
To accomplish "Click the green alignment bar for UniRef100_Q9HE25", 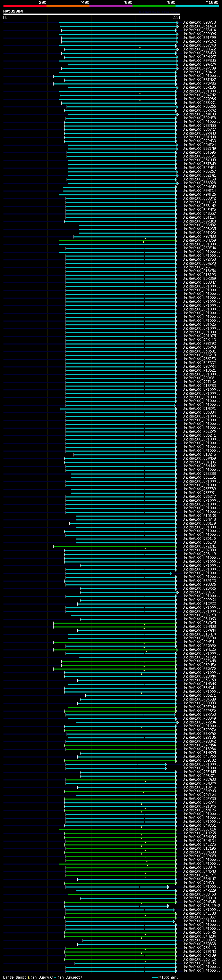I will (x=115, y=650).
